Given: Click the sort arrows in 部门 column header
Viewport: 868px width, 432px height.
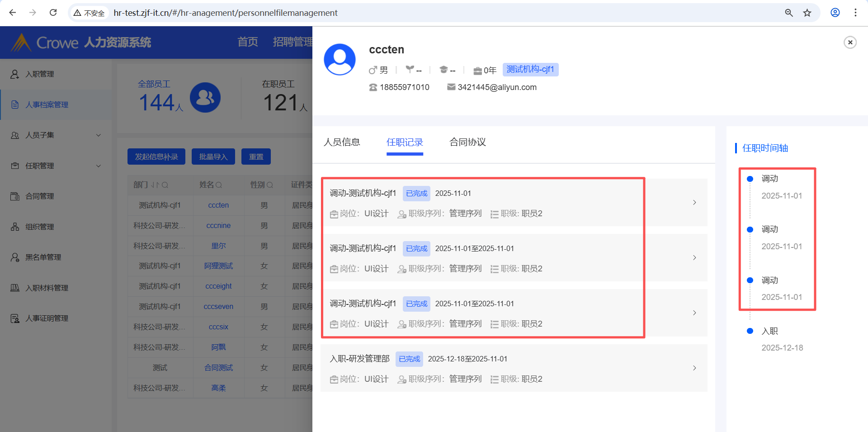Looking at the screenshot, I should [x=155, y=185].
